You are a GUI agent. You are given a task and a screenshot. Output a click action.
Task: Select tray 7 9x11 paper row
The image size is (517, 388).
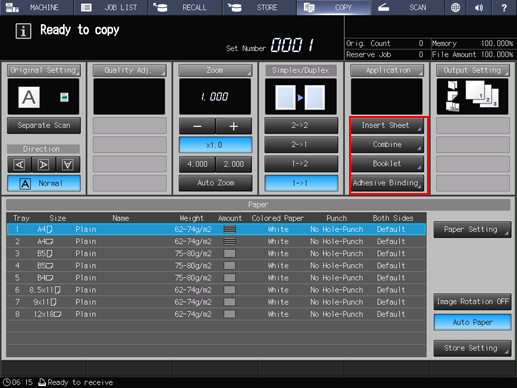click(x=216, y=302)
